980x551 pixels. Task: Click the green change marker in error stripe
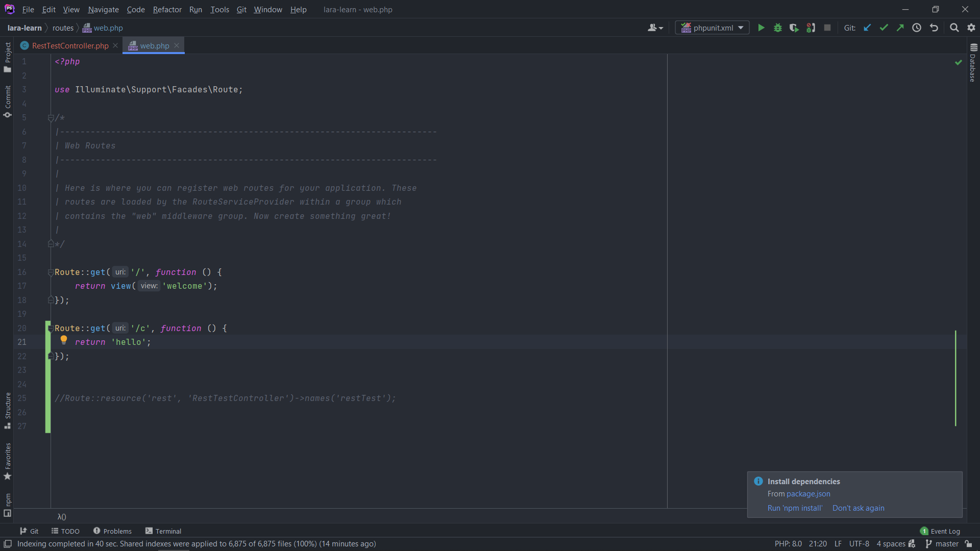tap(955, 378)
